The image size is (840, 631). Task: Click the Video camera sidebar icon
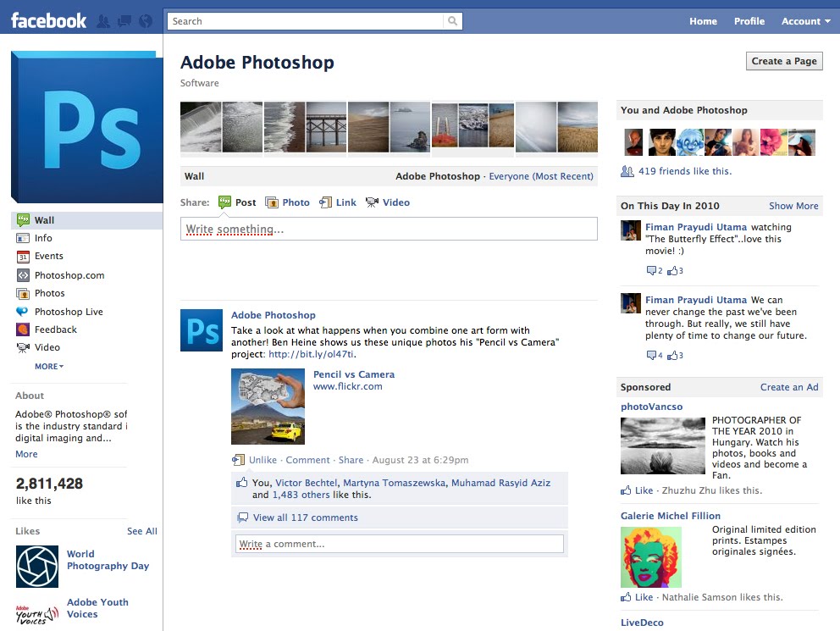tap(23, 347)
